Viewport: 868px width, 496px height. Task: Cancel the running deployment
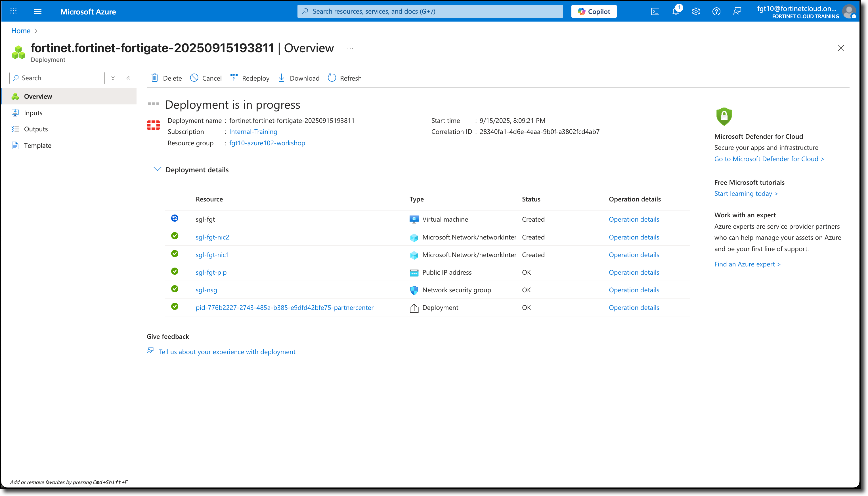coord(206,78)
